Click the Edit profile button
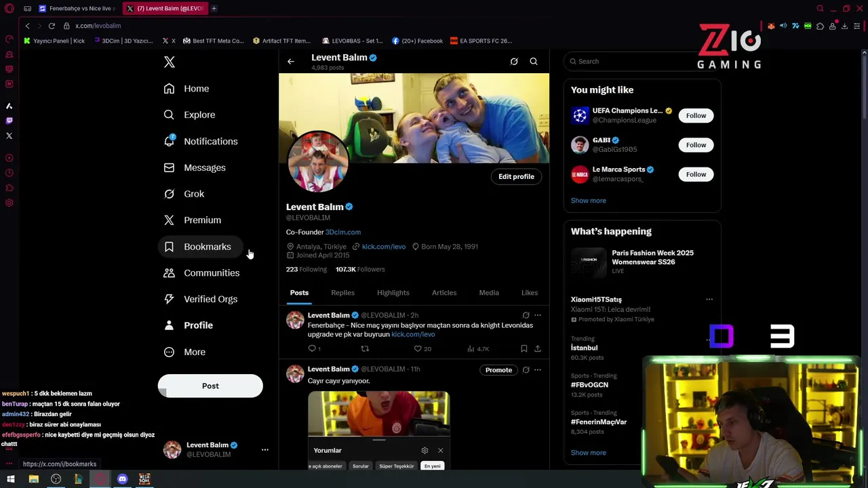The image size is (868, 488). (516, 176)
